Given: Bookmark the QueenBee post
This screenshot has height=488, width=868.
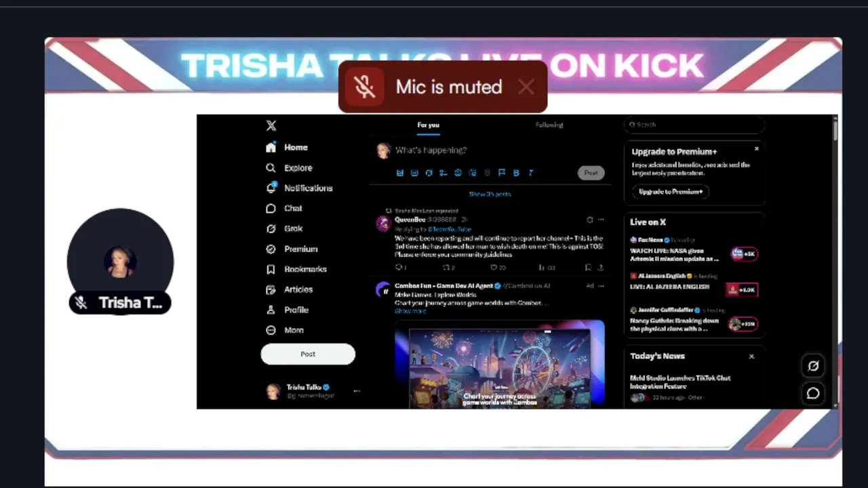Looking at the screenshot, I should (x=588, y=268).
